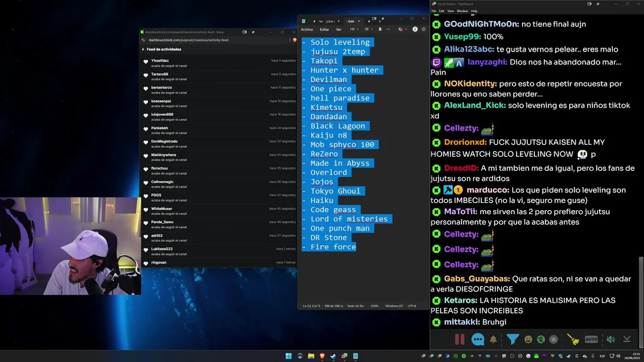Click UTF-8 encoding in Notepad status bar
644x362 pixels.
(x=412, y=306)
